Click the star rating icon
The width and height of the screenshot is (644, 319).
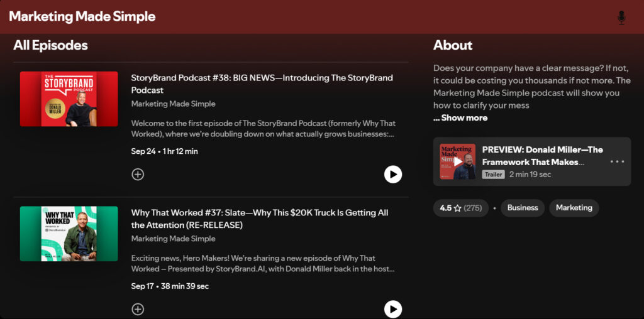pyautogui.click(x=458, y=208)
